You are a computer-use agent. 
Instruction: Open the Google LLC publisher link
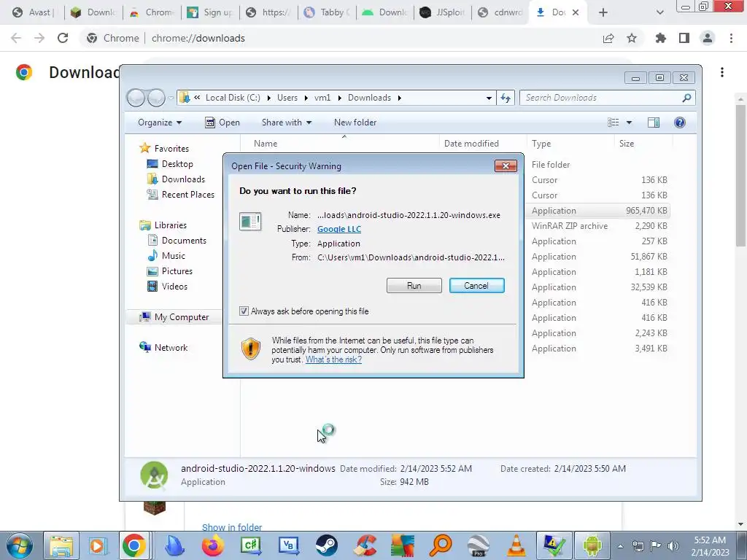339,229
